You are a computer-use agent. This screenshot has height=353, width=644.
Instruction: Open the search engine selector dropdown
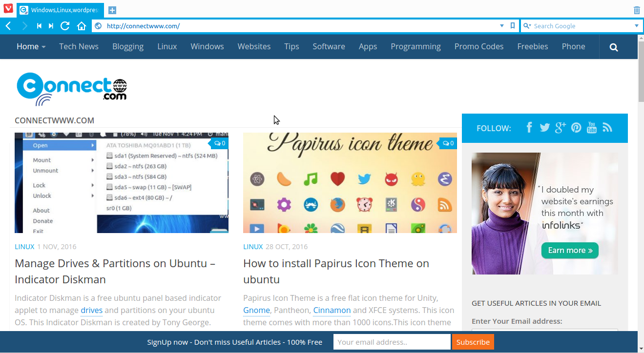point(636,26)
